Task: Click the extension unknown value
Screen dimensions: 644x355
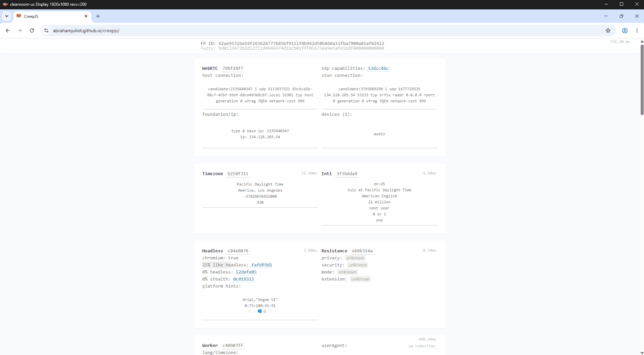Action: point(360,279)
